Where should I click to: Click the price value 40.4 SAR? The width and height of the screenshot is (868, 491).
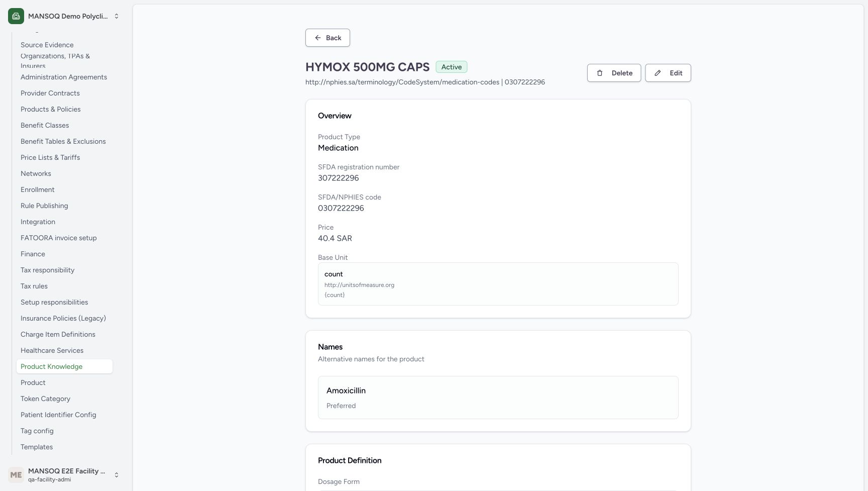335,238
